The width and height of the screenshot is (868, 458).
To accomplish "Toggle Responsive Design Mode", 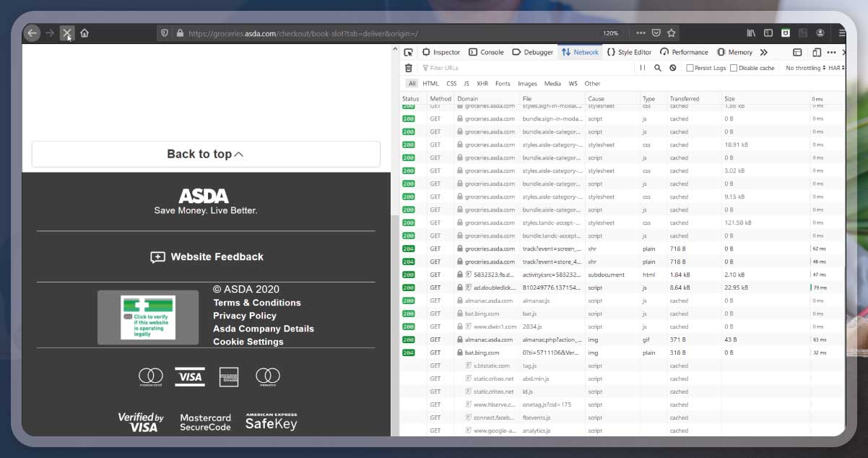I will (817, 52).
